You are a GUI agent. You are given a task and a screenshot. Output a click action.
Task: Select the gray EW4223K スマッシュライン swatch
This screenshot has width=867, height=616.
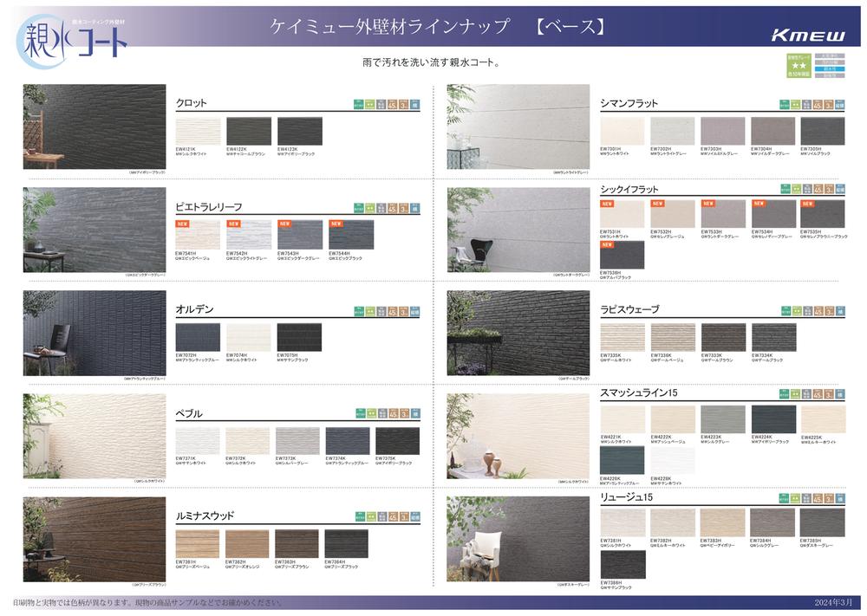pyautogui.click(x=723, y=419)
